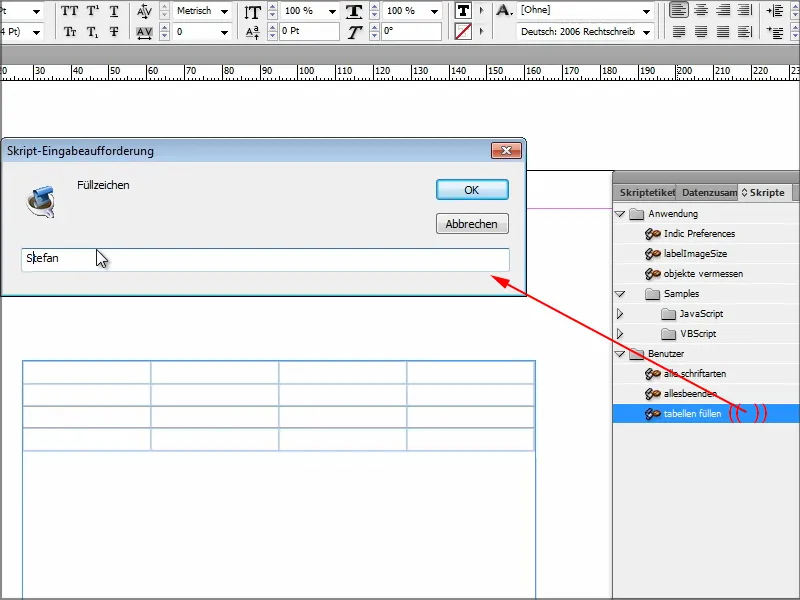Click the Füllzeichen text input field
800x600 pixels.
(265, 259)
